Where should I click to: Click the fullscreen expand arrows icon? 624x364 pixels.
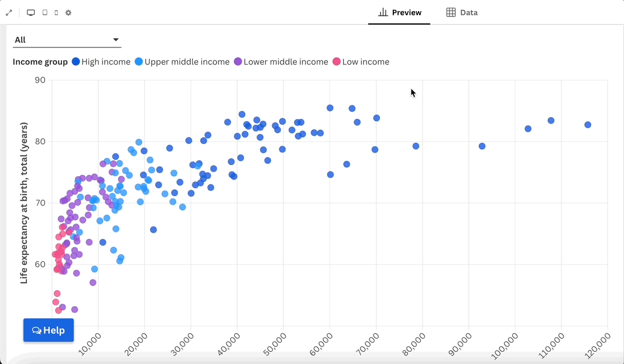9,12
